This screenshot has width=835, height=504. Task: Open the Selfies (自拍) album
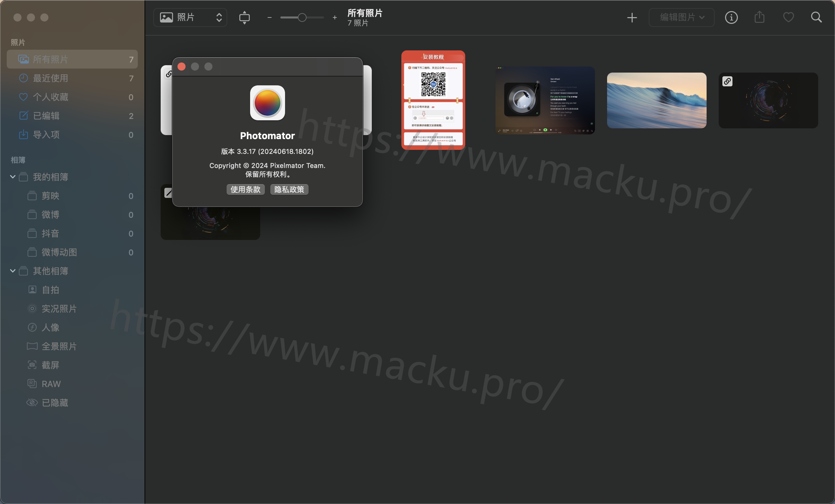(x=72, y=290)
